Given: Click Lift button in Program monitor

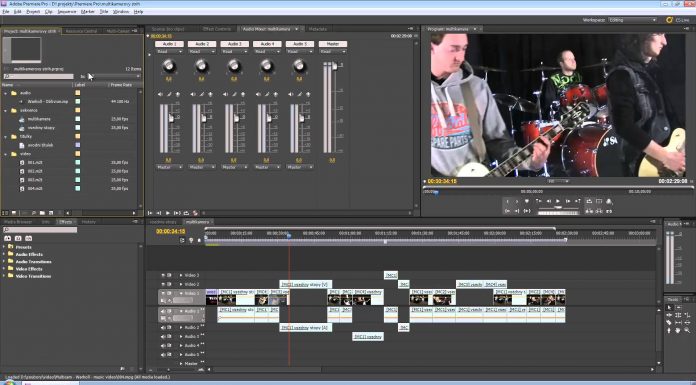Looking at the screenshot, I should [x=588, y=211].
